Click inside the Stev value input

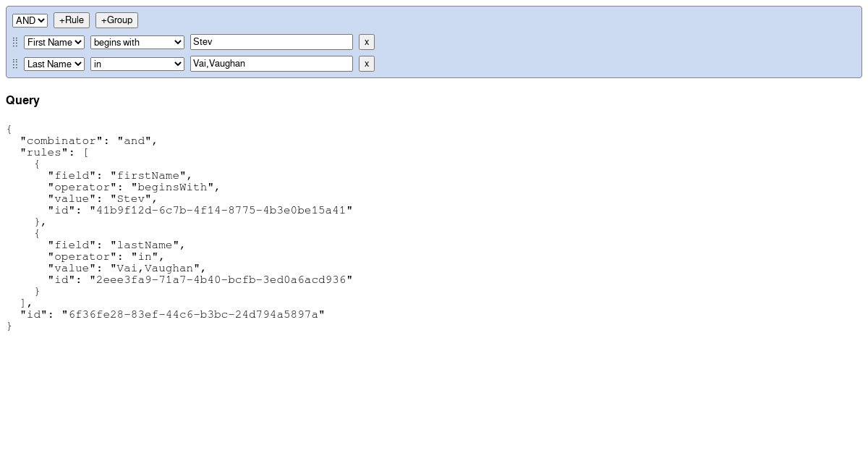click(x=271, y=41)
